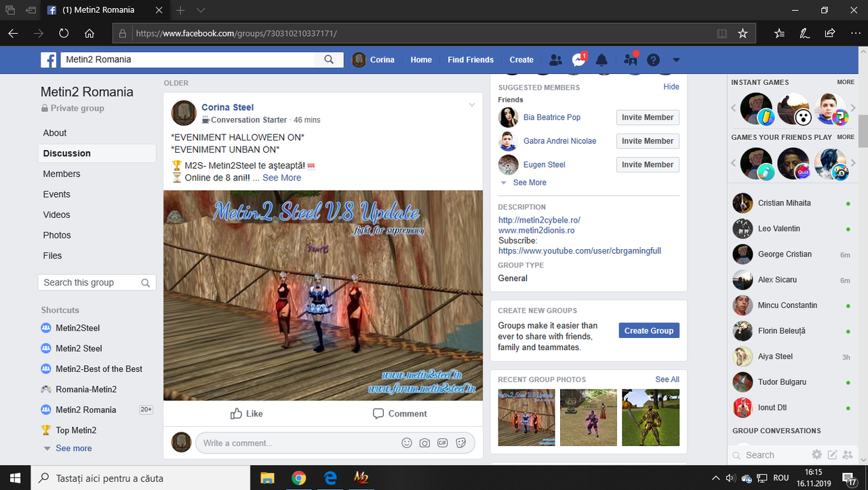Click the browser Back arrow
Screen dimensions: 868x490
[14, 33]
